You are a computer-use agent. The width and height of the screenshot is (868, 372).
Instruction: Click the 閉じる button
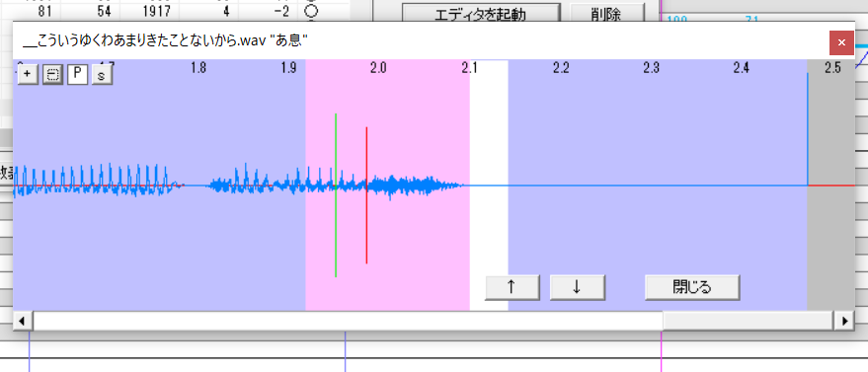(x=692, y=287)
